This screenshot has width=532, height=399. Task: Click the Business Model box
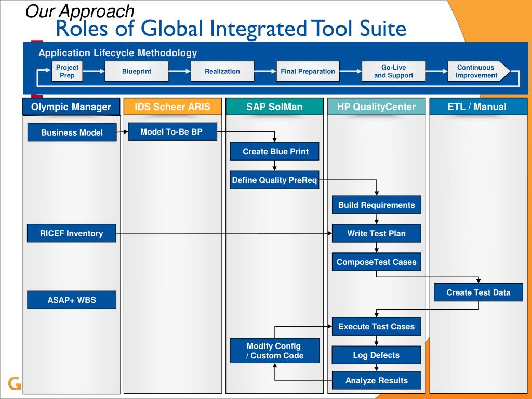pyautogui.click(x=72, y=132)
